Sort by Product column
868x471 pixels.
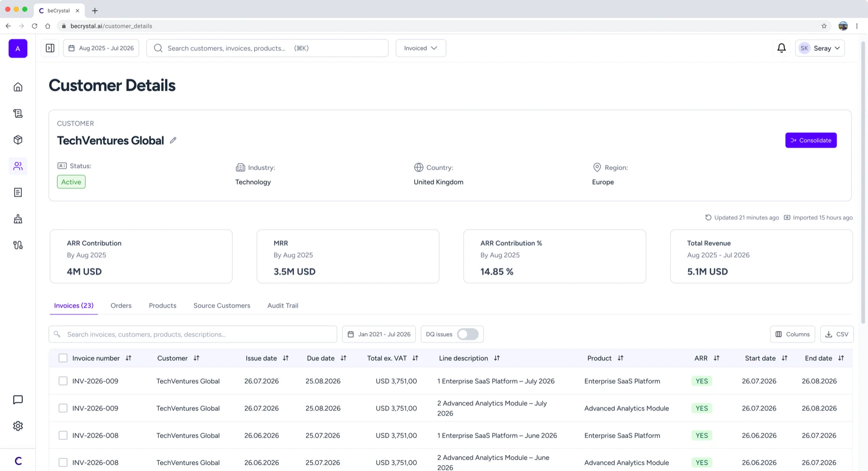tap(621, 358)
